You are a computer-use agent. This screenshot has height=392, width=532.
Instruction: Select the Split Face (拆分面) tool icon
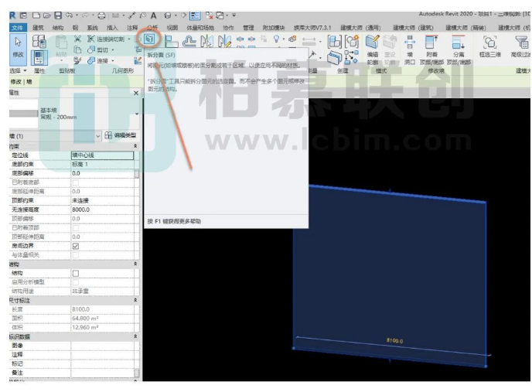pyautogui.click(x=149, y=39)
